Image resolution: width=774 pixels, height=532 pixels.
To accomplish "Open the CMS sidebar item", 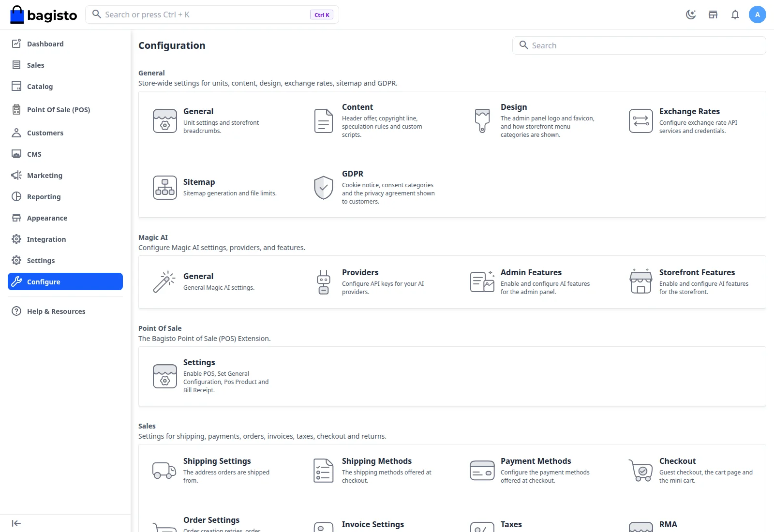I will point(65,154).
